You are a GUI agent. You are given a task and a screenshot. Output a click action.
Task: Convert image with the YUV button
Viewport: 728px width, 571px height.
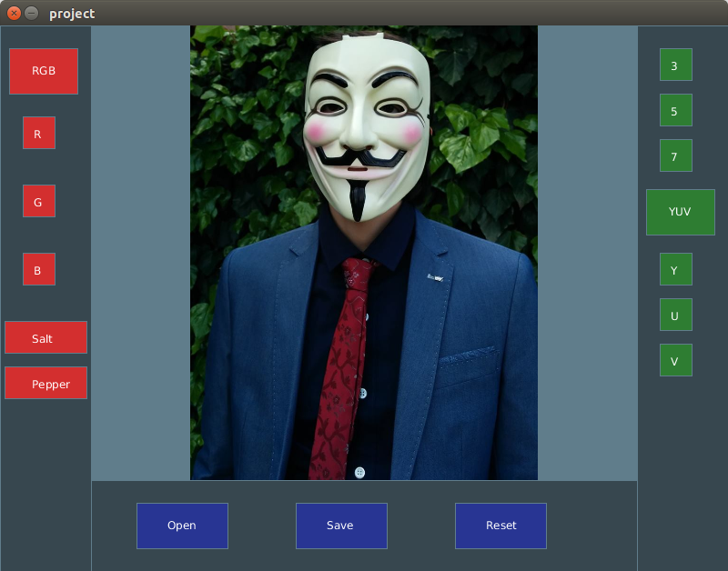681,212
